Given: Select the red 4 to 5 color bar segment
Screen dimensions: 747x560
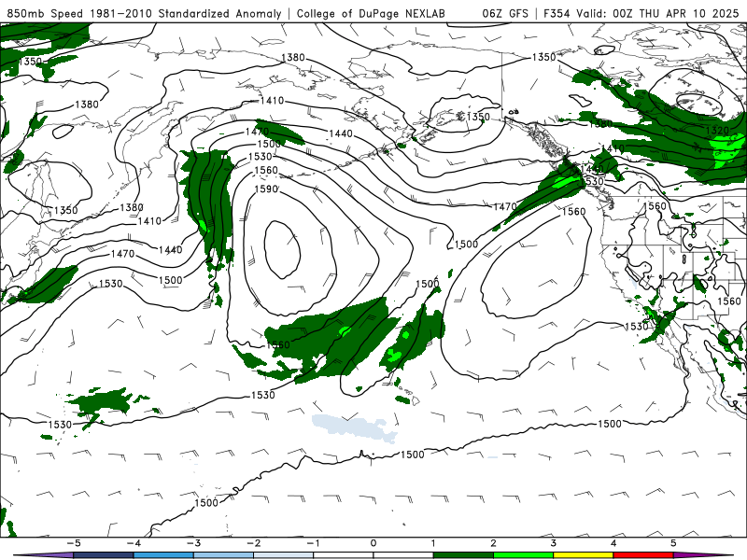Looking at the screenshot, I should (x=643, y=555).
